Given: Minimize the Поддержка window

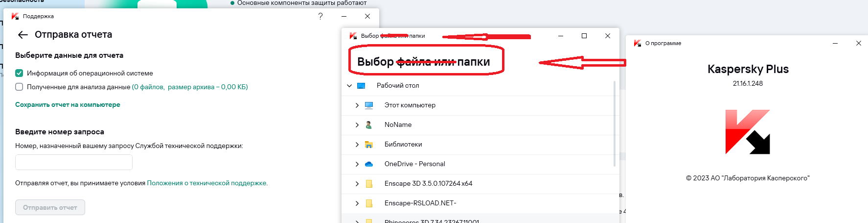Looking at the screenshot, I should [344, 16].
